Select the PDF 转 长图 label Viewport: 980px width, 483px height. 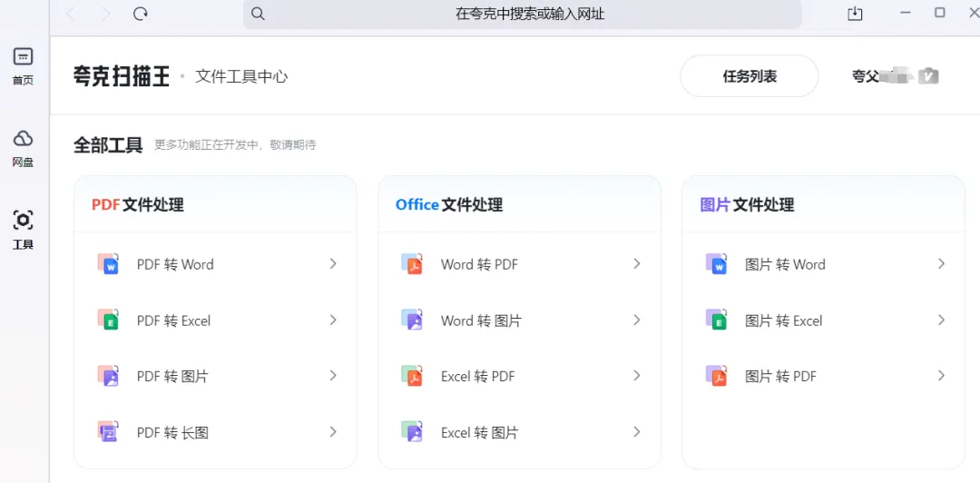point(172,432)
